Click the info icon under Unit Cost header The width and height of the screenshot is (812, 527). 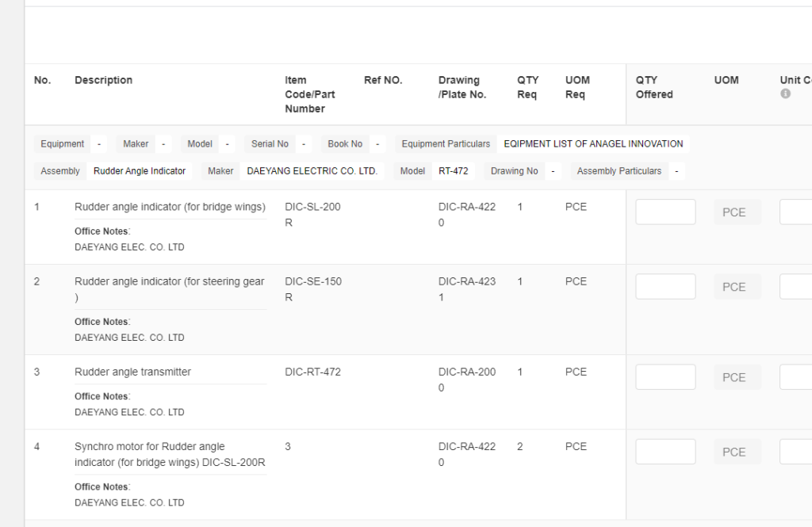(x=785, y=94)
